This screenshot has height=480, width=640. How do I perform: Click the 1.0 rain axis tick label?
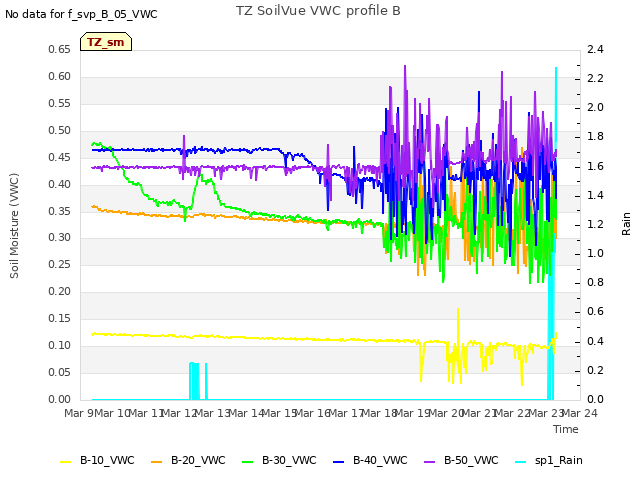(595, 253)
